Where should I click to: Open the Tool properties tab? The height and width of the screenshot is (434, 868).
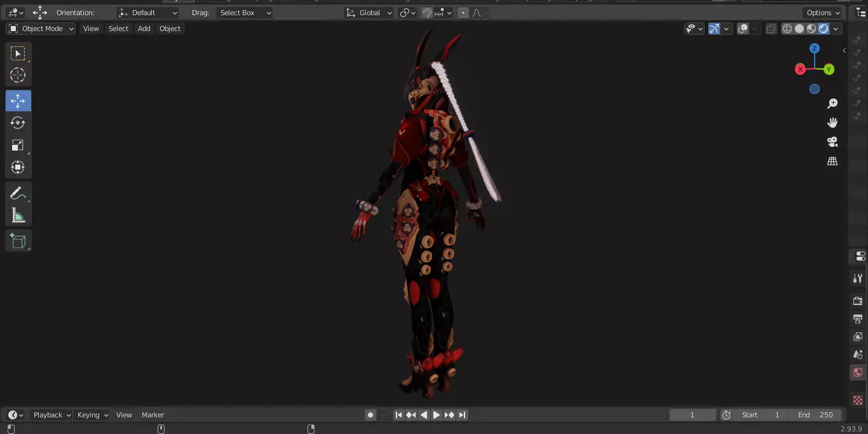click(x=858, y=278)
